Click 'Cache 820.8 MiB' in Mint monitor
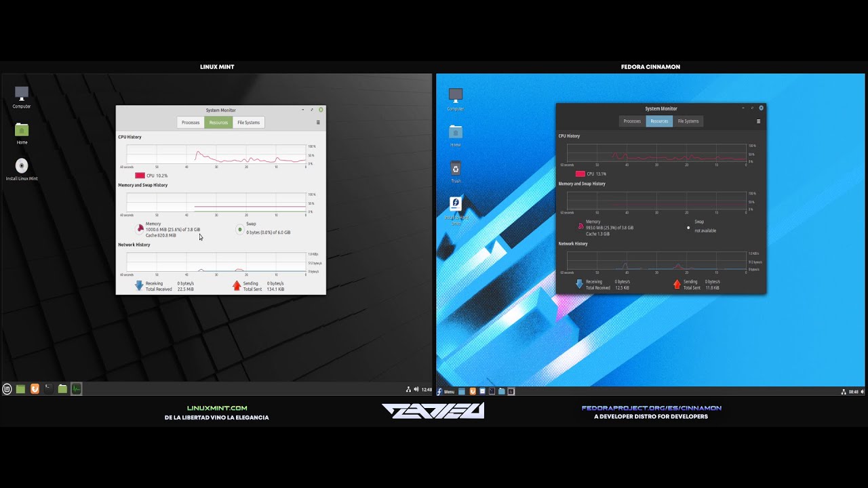Screen dimensions: 868x488 tap(161, 235)
